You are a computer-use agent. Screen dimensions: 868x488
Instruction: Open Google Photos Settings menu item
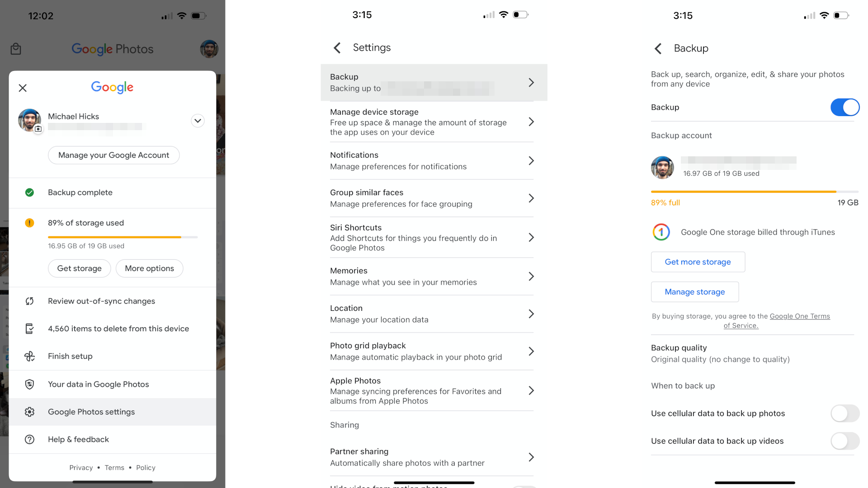(x=113, y=412)
